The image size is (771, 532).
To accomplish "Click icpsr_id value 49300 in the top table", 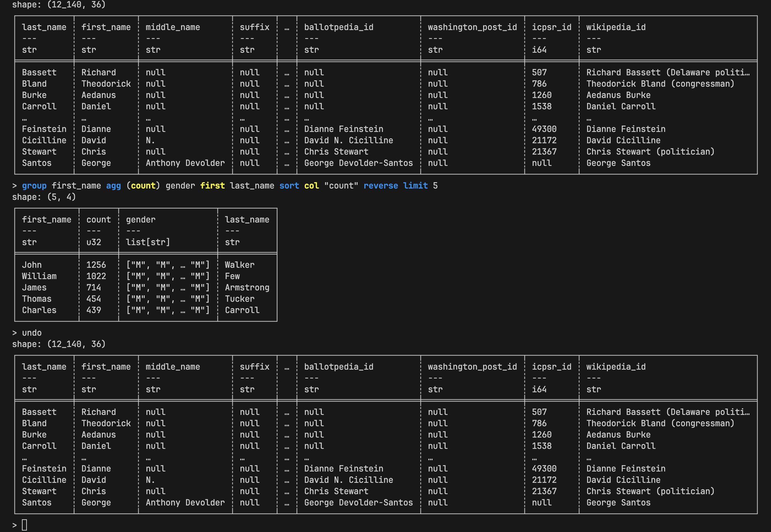I will [x=544, y=129].
